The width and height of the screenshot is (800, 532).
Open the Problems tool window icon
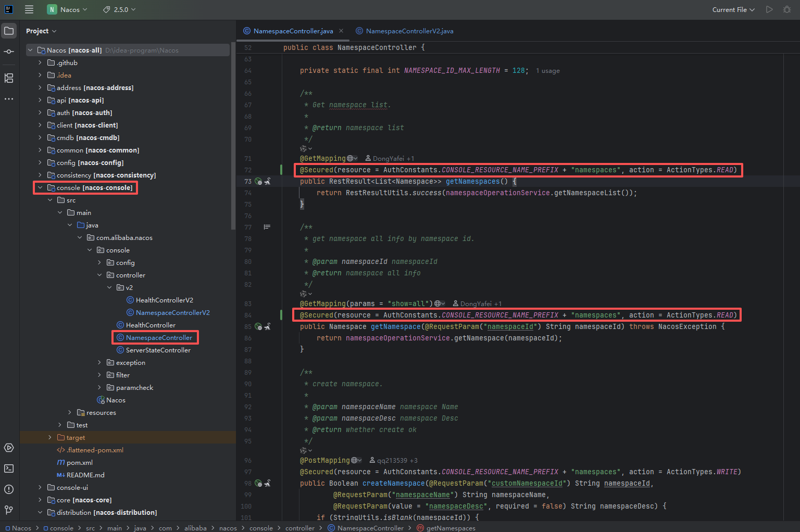point(9,489)
